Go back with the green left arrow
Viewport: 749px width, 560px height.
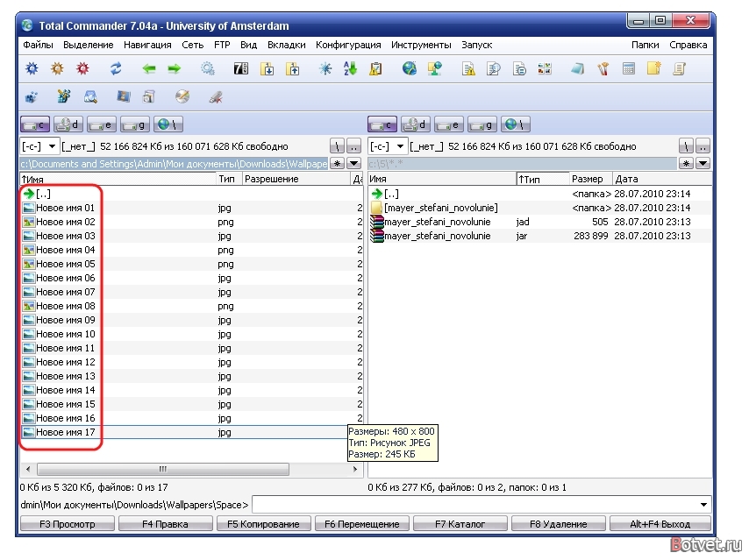(149, 68)
